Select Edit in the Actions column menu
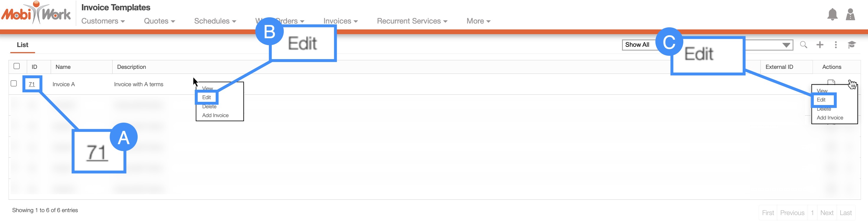Screen dimensions: 868x223 click(x=821, y=100)
